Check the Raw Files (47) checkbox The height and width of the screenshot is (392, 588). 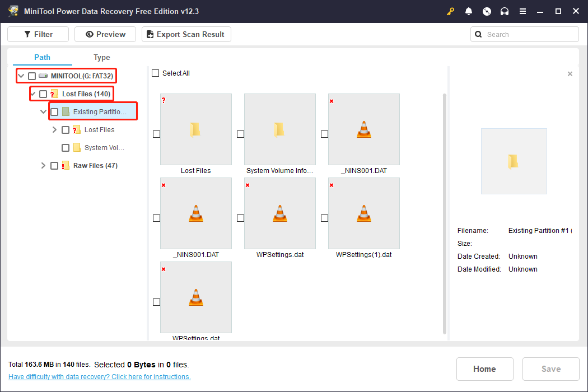click(x=54, y=165)
